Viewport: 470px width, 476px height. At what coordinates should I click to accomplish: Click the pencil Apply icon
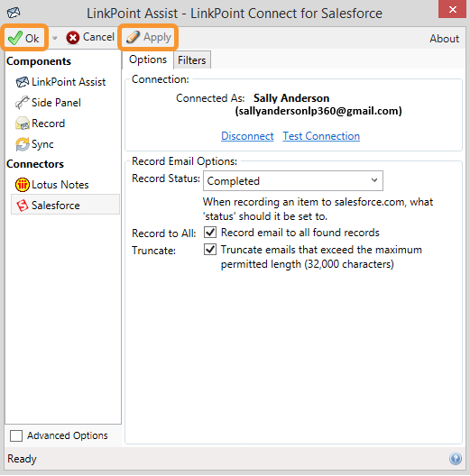click(x=133, y=37)
